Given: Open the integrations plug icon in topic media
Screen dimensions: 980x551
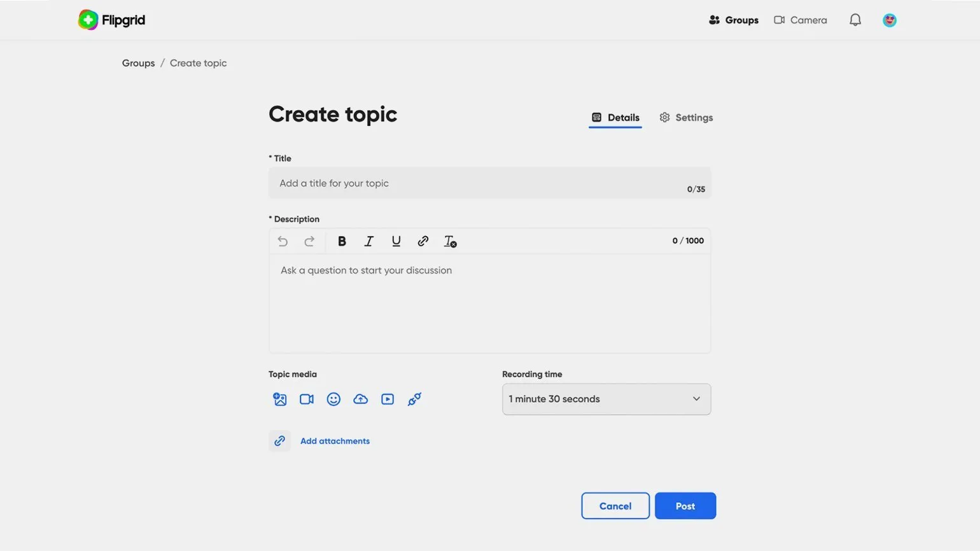Looking at the screenshot, I should point(414,399).
